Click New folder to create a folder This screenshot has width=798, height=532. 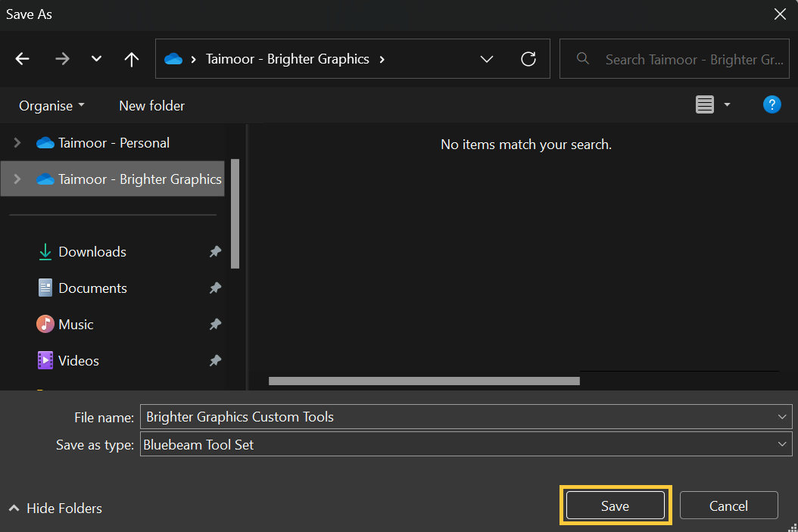[151, 105]
